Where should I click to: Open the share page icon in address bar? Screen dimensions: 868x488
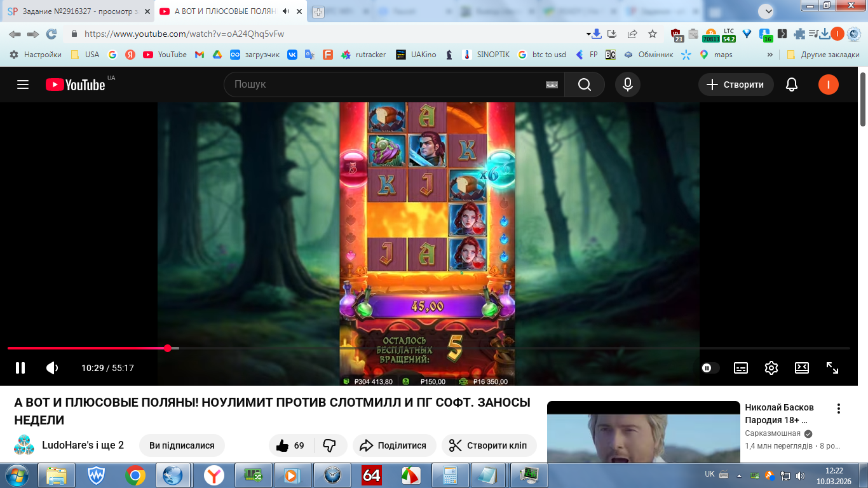632,34
